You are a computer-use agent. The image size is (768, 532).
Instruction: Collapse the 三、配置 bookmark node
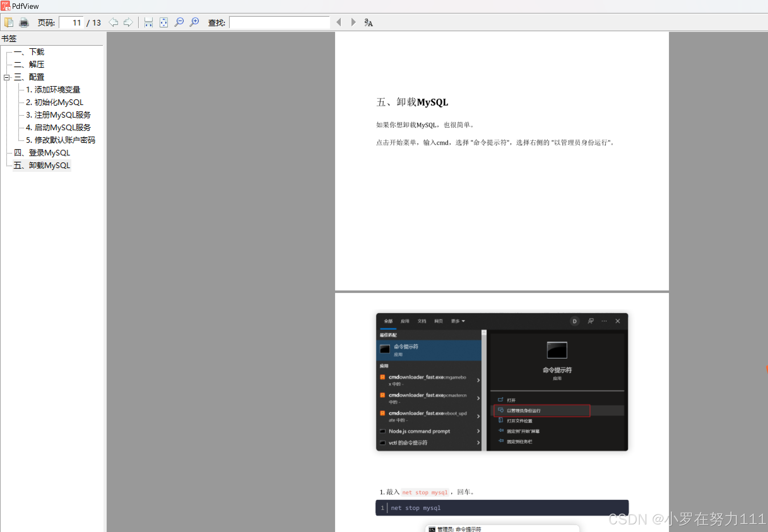click(x=6, y=77)
